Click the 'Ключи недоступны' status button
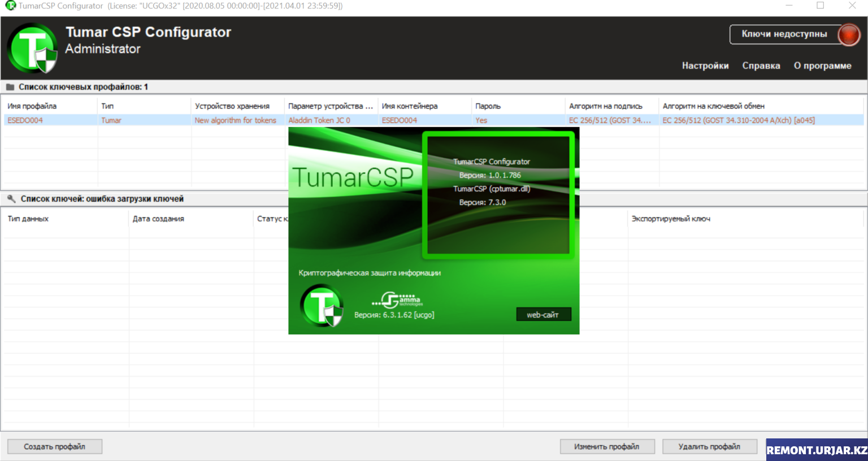 (784, 34)
